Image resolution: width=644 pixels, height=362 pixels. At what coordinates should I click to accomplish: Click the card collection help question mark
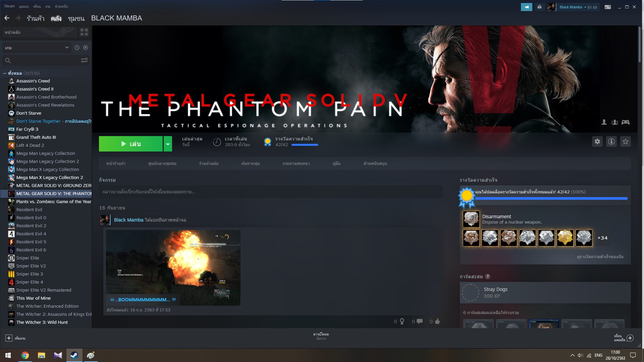488,277
